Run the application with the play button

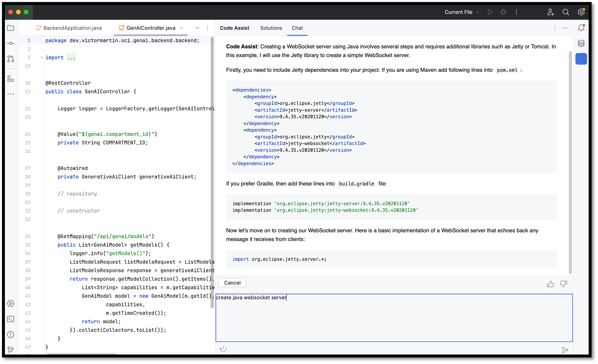tap(490, 12)
